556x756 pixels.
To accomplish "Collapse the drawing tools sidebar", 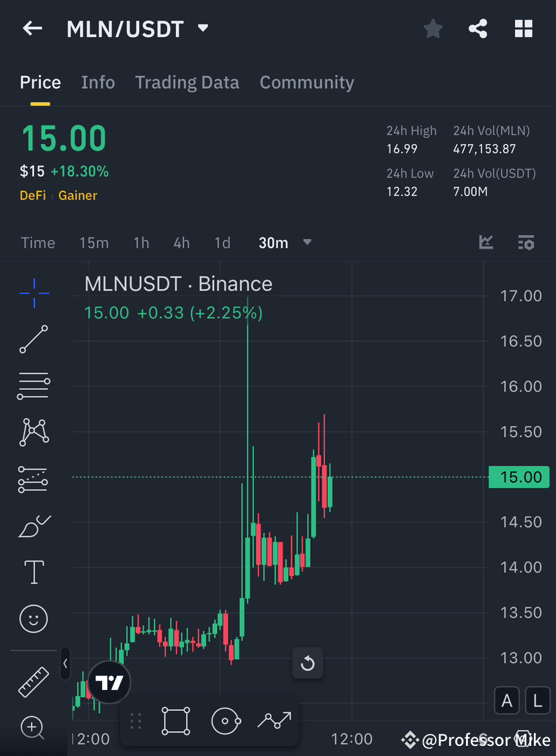I will (65, 664).
